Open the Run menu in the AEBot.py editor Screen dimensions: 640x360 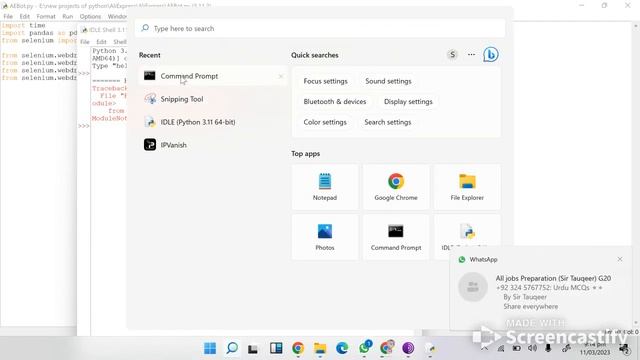click(x=68, y=16)
